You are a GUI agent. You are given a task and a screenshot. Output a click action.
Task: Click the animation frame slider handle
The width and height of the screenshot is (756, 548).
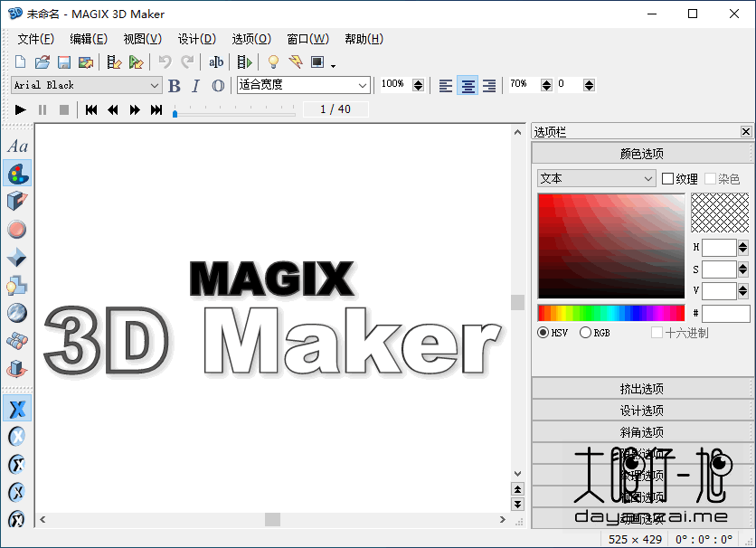coord(175,113)
